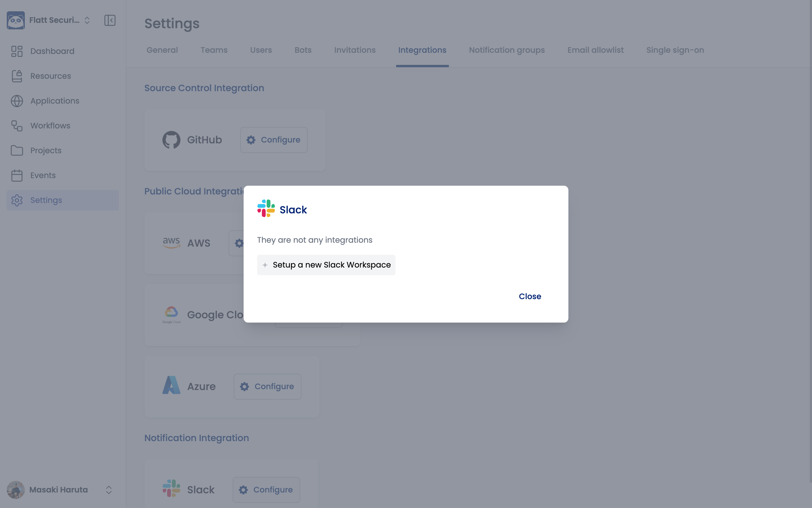Click the Settings page title
Viewport: 812px width, 508px height.
pyautogui.click(x=172, y=23)
